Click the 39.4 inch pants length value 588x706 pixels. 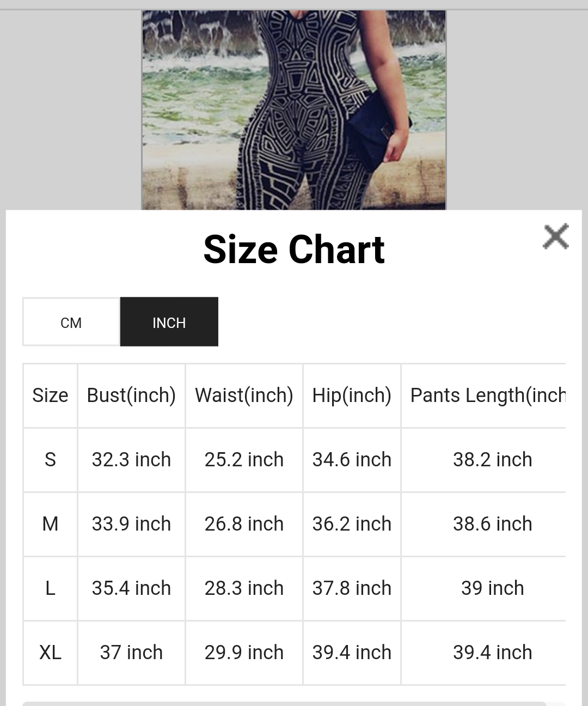click(x=493, y=652)
